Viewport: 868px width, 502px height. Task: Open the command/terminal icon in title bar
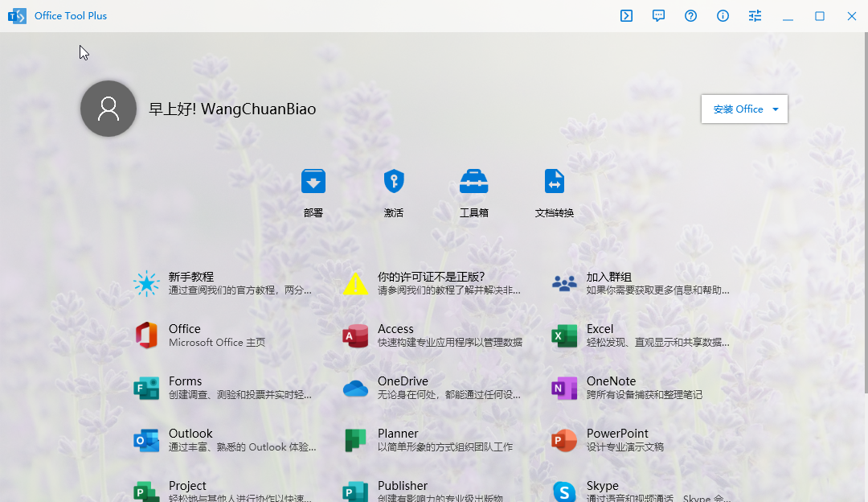tap(626, 15)
